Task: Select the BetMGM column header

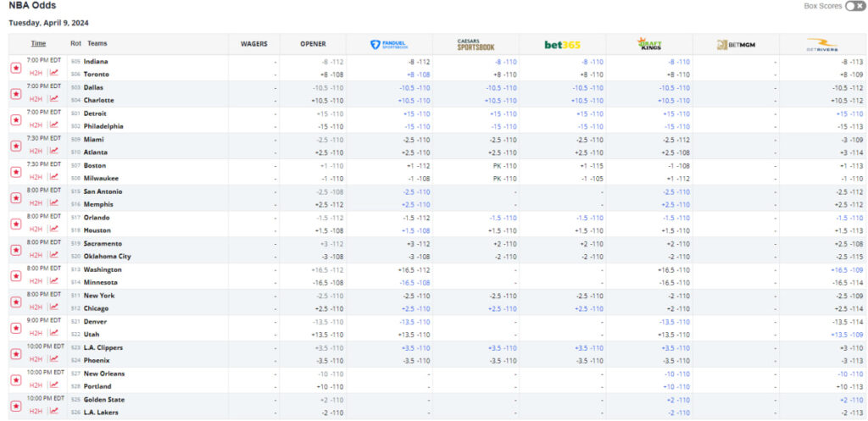Action: [735, 44]
